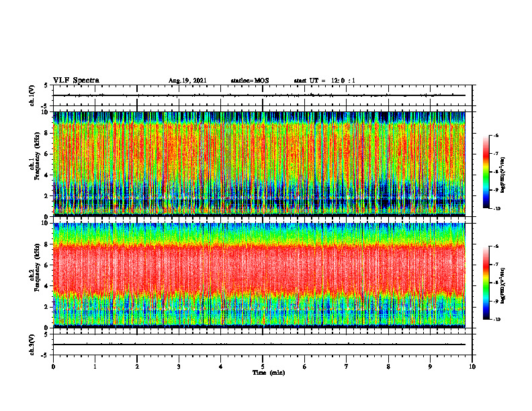Click the "5" tick on the time axis
The image size is (532, 411).
(x=263, y=367)
